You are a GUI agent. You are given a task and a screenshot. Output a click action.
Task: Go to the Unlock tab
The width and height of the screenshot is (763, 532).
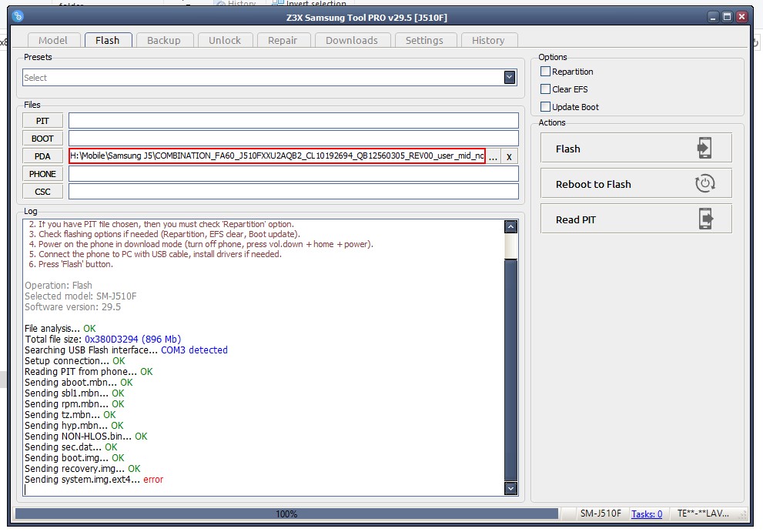[224, 40]
